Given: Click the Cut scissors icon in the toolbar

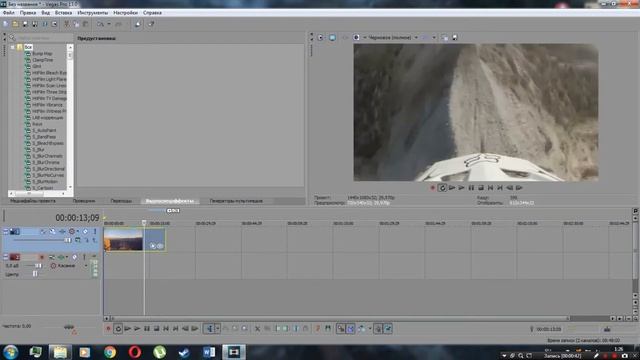Looking at the screenshot, I should pos(67,24).
